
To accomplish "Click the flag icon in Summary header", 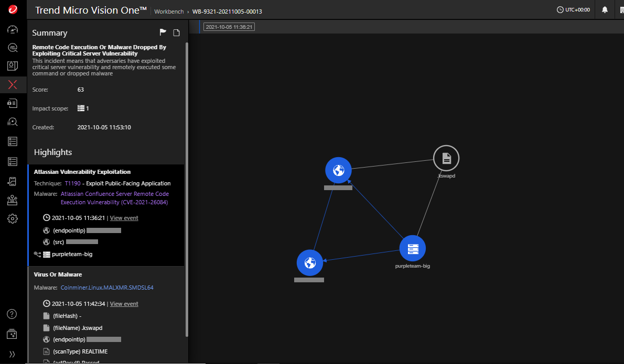I will 163,33.
